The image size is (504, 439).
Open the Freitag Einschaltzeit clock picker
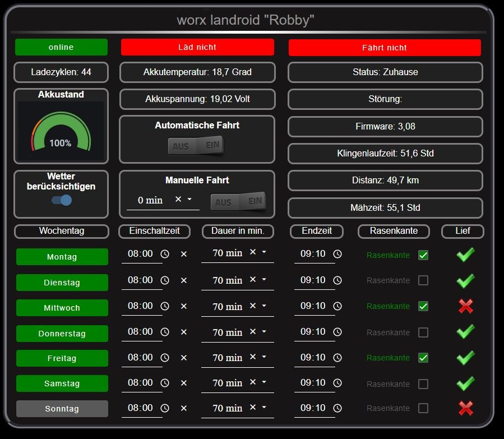coord(165,357)
